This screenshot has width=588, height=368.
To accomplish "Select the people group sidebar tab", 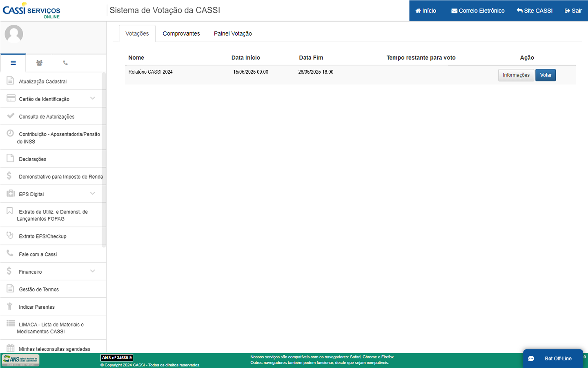I will (39, 63).
